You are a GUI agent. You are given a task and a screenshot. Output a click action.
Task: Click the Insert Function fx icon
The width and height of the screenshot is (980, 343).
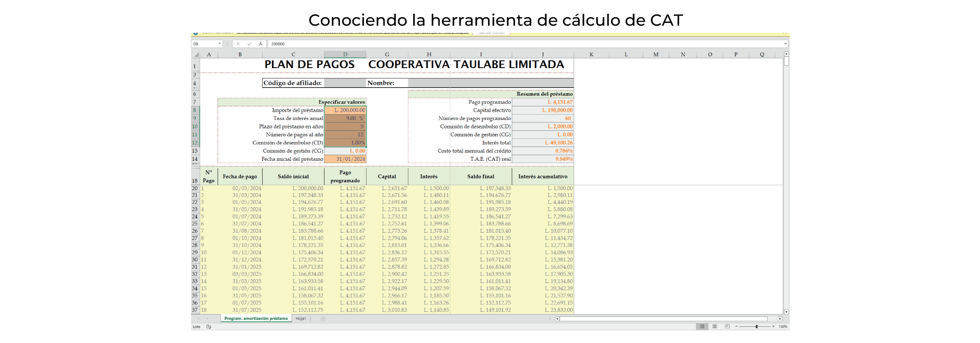point(261,44)
